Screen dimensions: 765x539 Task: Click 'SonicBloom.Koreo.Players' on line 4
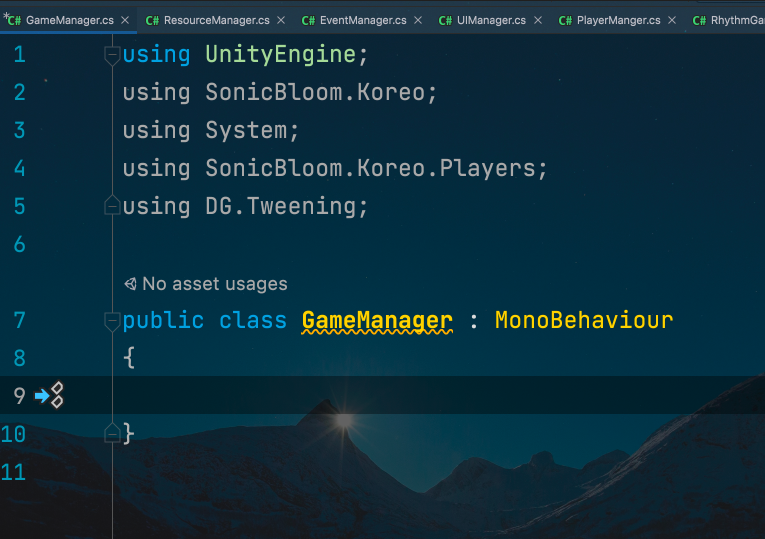point(370,169)
